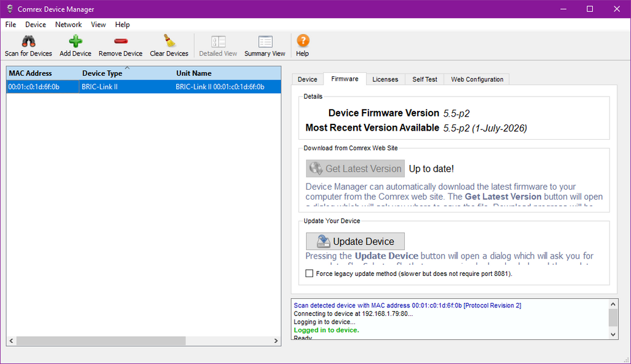Minimize the Comrex Device Manager window
The width and height of the screenshot is (631, 364).
563,9
